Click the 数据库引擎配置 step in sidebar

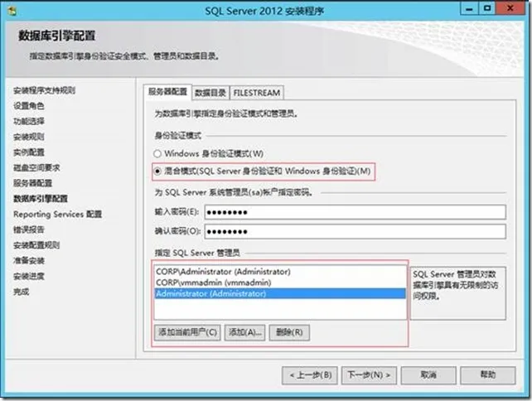(x=41, y=199)
